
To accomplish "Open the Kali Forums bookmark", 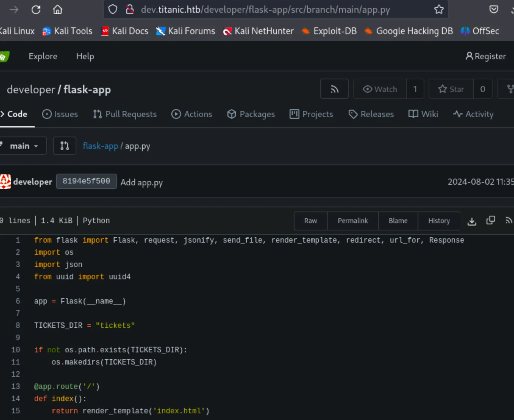I will (x=185, y=31).
